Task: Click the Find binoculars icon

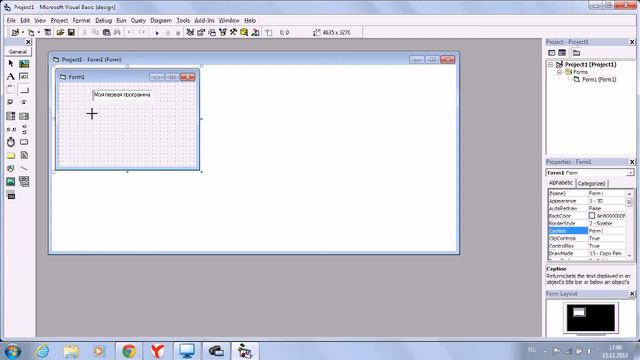Action: pyautogui.click(x=117, y=32)
